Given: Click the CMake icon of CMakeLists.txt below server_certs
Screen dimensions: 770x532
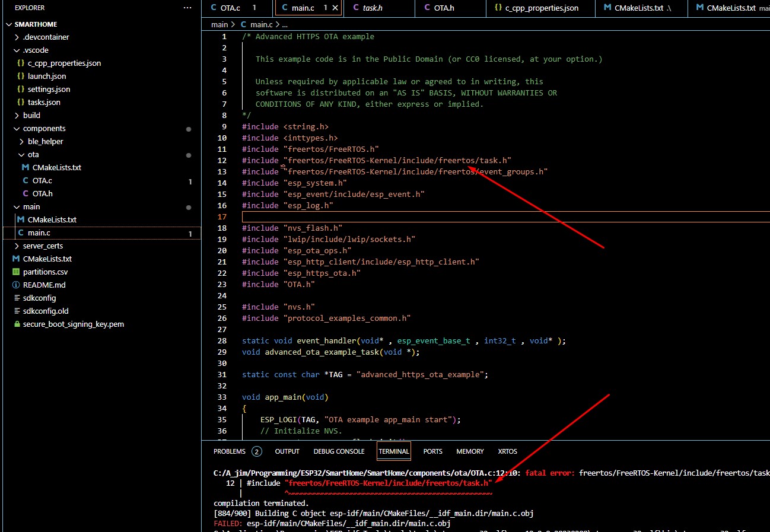Looking at the screenshot, I should (x=16, y=259).
